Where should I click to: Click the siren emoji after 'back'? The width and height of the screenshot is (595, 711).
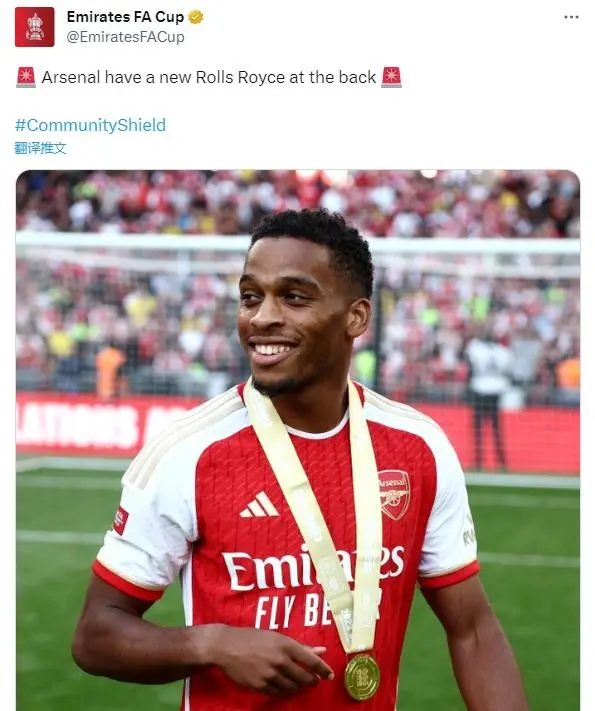(391, 77)
